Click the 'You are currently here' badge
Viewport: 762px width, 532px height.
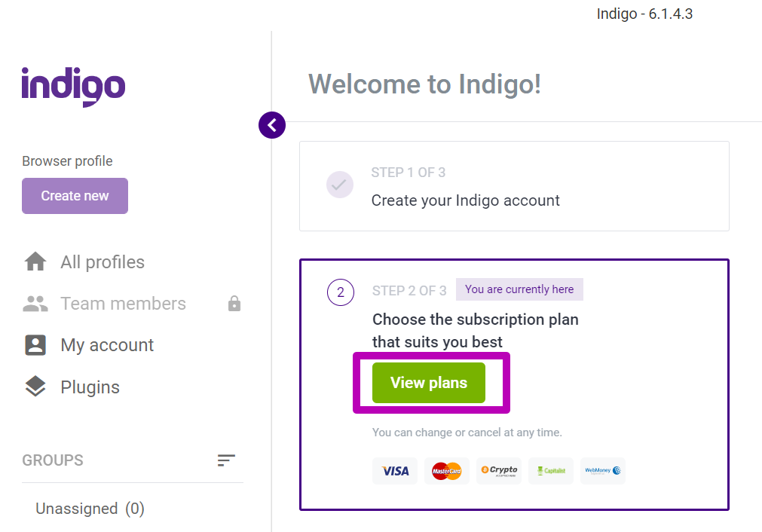coord(519,289)
